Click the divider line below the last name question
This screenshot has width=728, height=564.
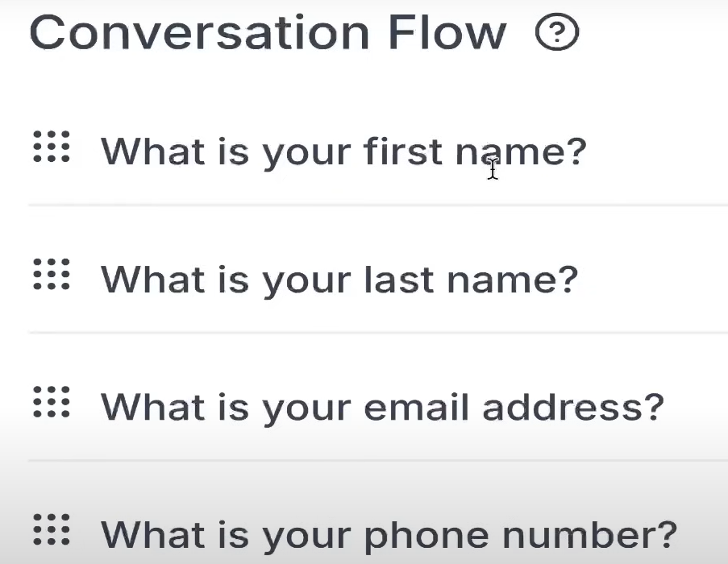(377, 332)
